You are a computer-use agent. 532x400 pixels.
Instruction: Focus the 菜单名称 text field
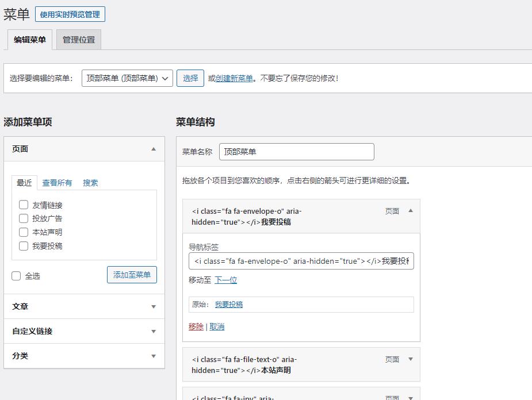point(296,152)
